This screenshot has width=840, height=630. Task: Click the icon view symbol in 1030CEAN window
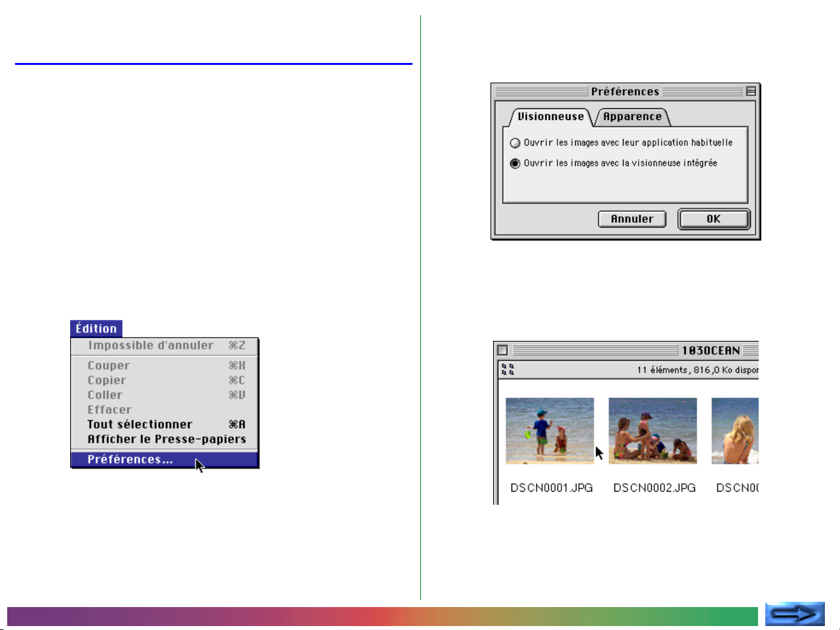[508, 370]
